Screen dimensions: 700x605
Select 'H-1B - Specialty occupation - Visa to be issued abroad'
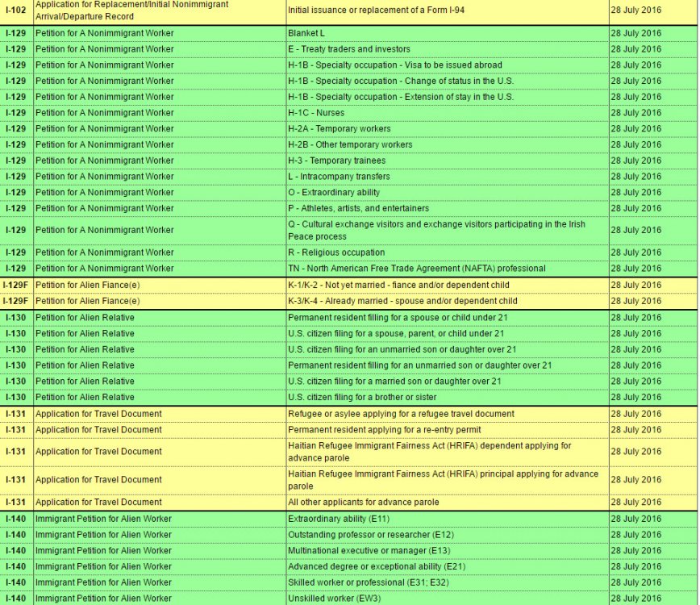448,65
